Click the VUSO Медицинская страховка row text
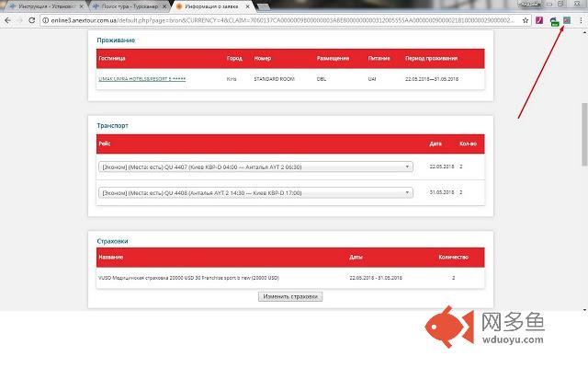588x368 pixels. point(188,278)
